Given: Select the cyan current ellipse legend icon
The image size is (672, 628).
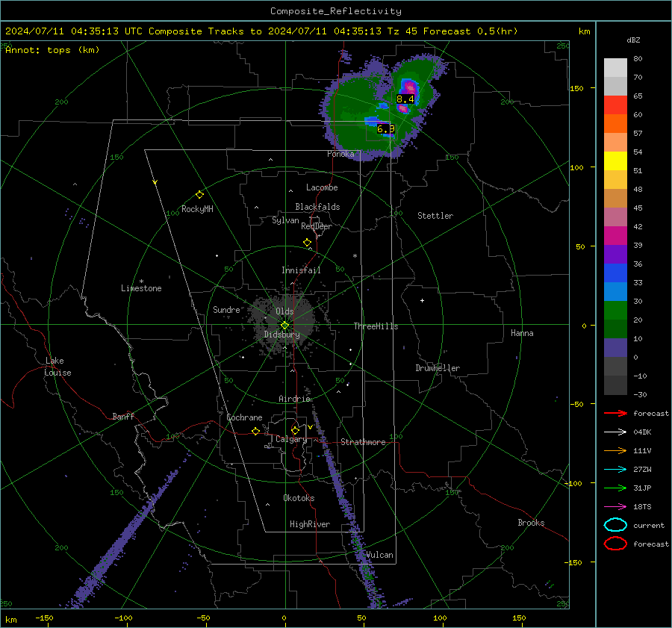Looking at the screenshot, I should [615, 525].
